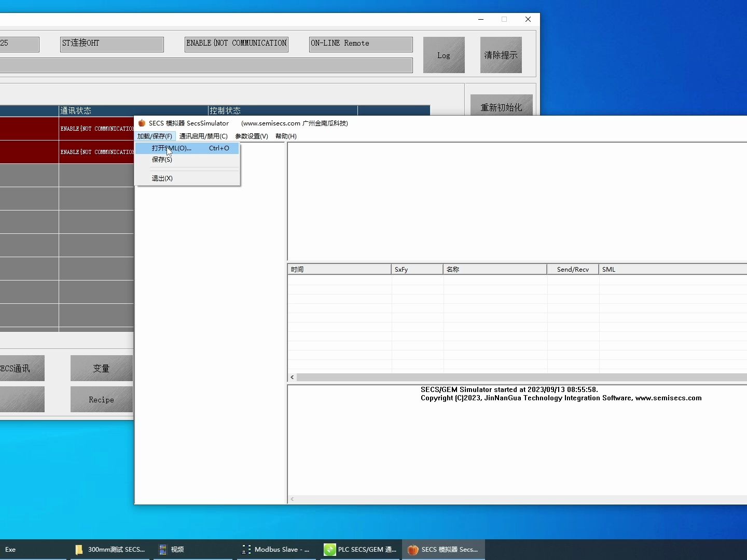Click the 重新初始化 button
This screenshot has height=560, width=747.
[502, 105]
